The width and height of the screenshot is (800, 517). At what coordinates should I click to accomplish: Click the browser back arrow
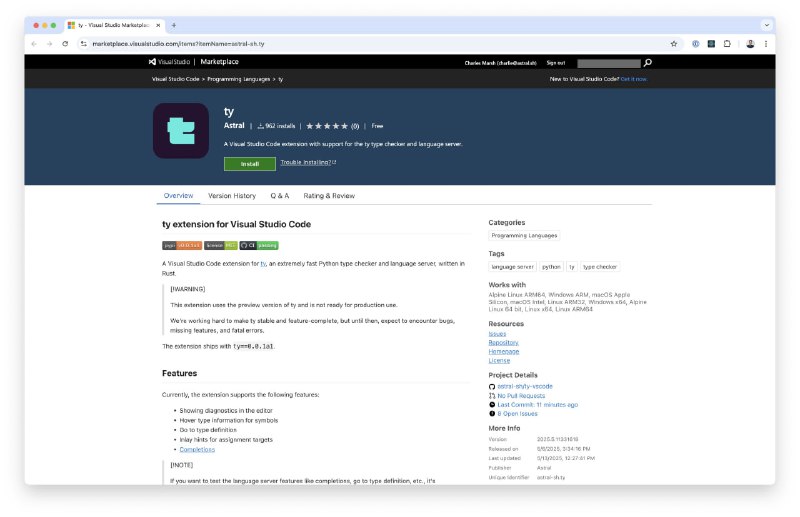tap(34, 44)
